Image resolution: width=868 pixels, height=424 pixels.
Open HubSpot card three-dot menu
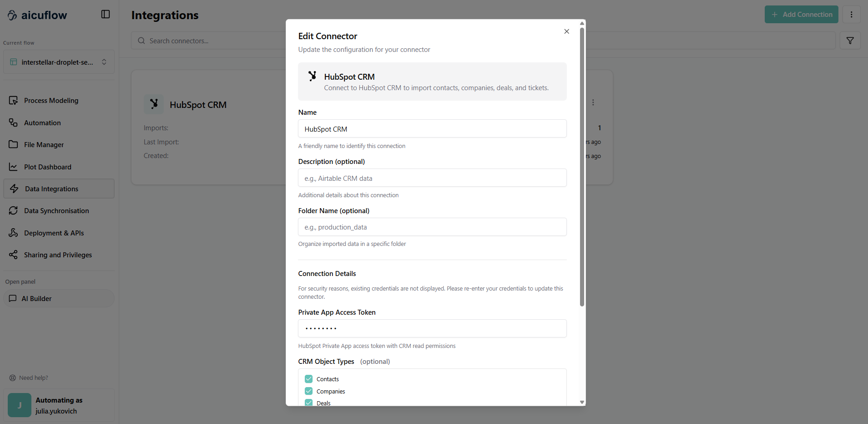pos(593,102)
